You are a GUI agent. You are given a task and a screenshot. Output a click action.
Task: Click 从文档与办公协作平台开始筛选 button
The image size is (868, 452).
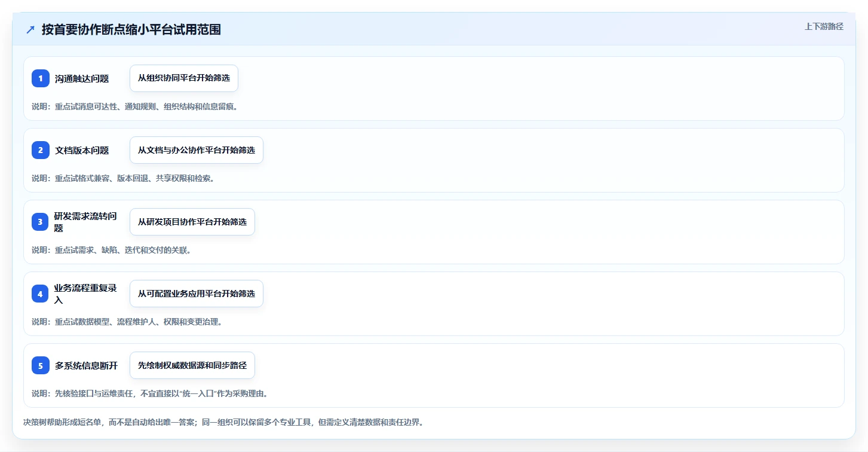197,150
